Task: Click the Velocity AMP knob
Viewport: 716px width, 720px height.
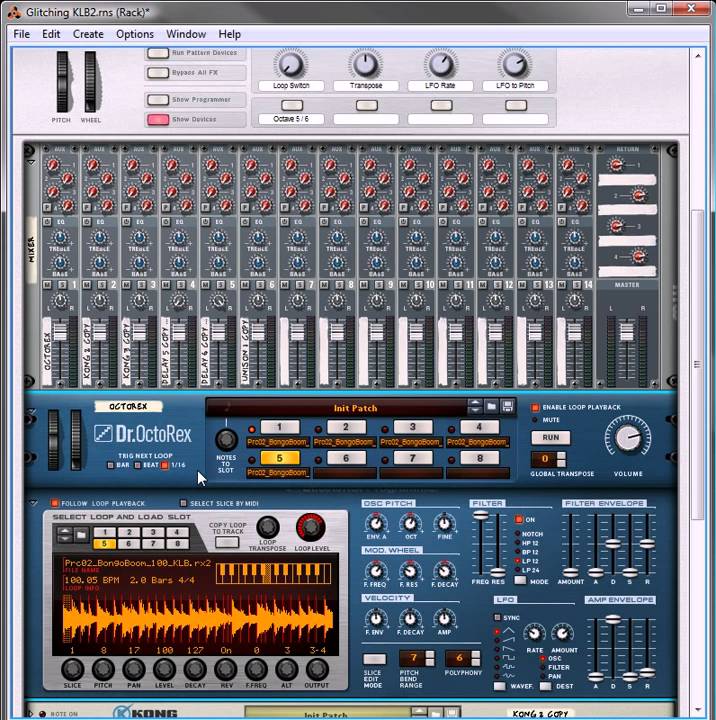Action: point(444,619)
